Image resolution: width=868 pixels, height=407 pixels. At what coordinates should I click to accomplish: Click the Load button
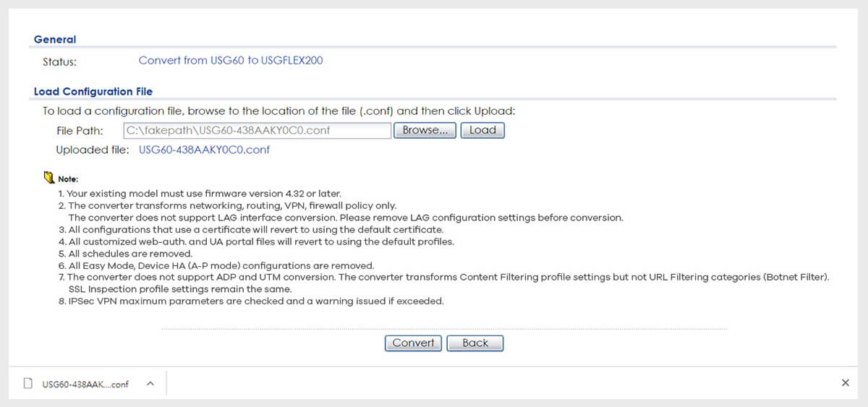(x=482, y=130)
